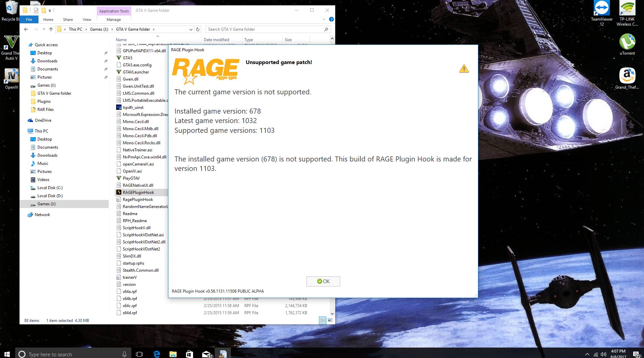This screenshot has height=358, width=644.
Task: Select Quick access in the navigation pane
Action: 46,44
